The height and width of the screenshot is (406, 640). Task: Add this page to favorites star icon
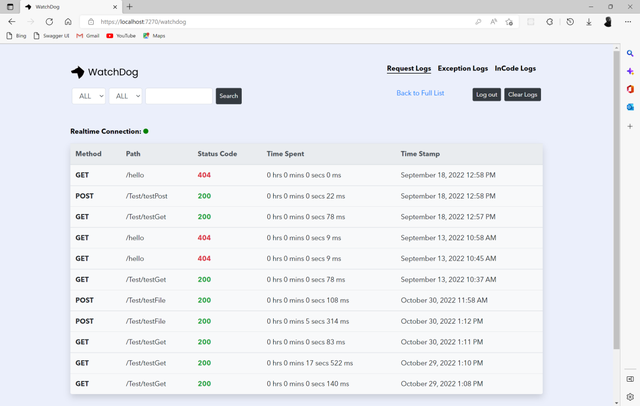pyautogui.click(x=509, y=21)
